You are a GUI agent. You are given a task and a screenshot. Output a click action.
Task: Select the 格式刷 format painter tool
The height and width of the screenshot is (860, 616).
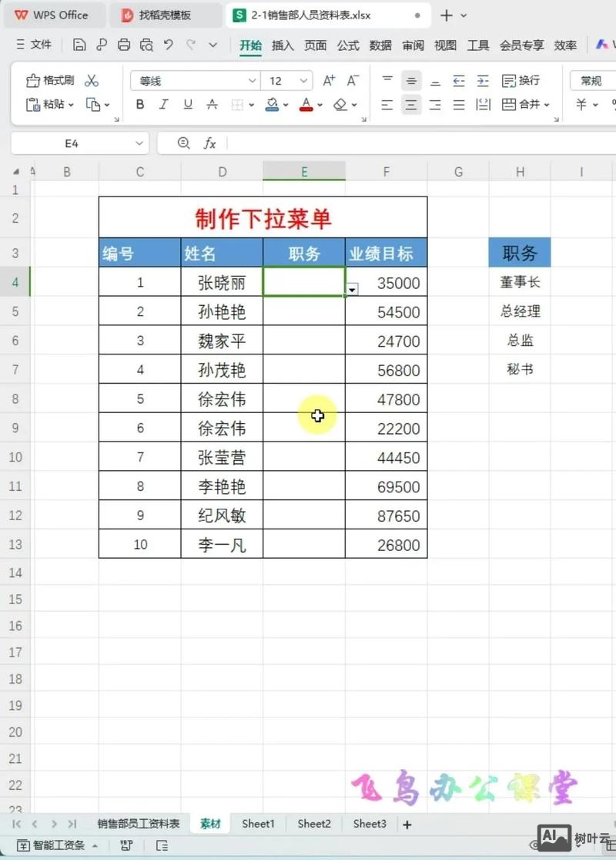[46, 79]
